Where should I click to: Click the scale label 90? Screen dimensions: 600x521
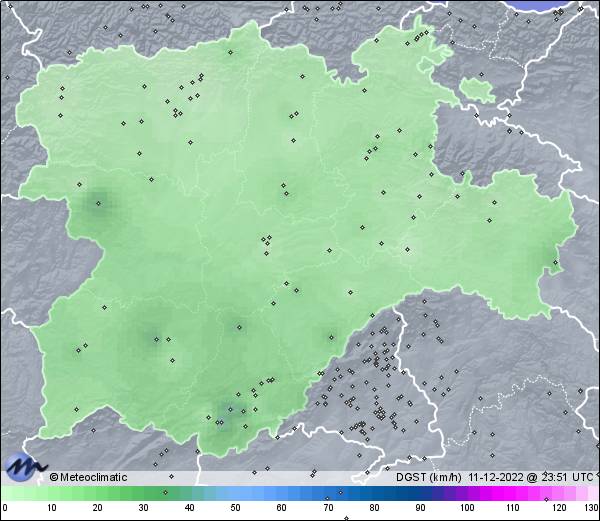pyautogui.click(x=420, y=508)
